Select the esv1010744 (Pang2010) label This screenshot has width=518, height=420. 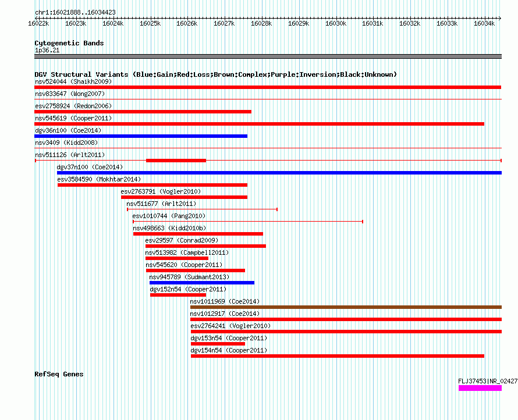click(x=169, y=216)
